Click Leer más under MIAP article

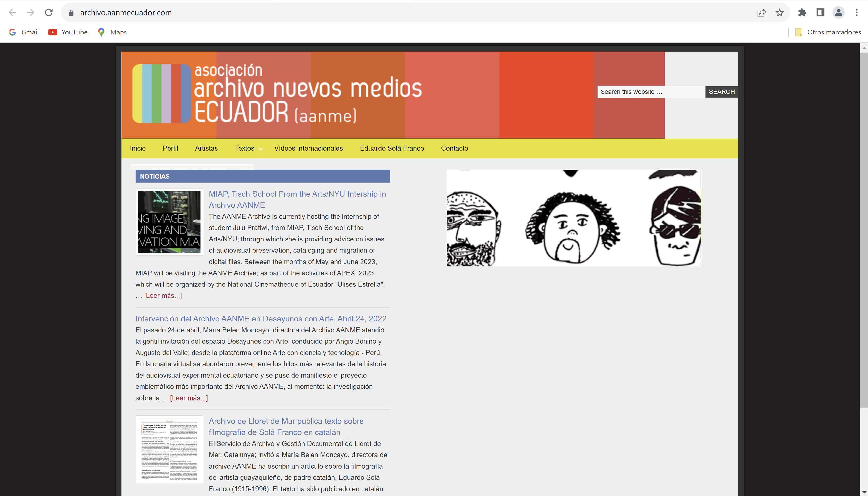pos(163,295)
